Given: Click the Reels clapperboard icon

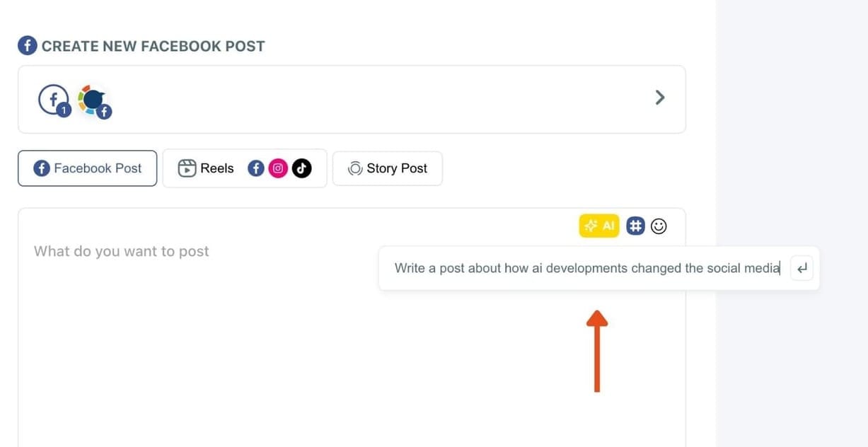Looking at the screenshot, I should point(186,168).
